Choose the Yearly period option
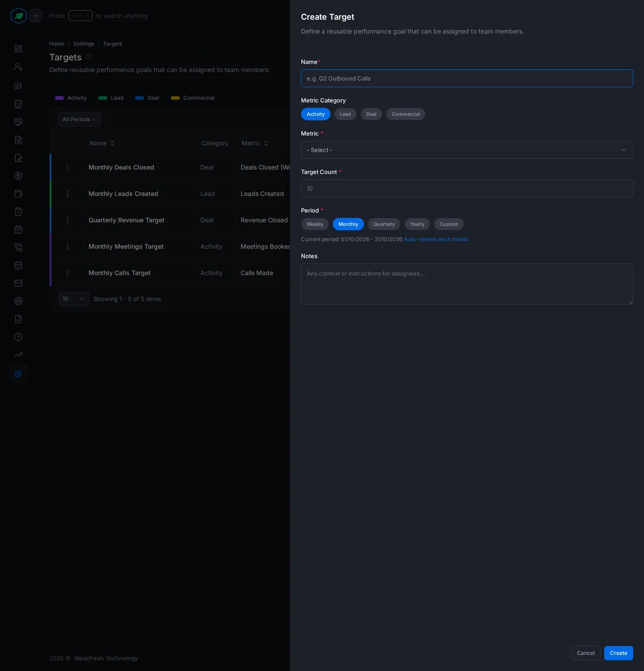Screen dimensions: 644x671 (417, 224)
